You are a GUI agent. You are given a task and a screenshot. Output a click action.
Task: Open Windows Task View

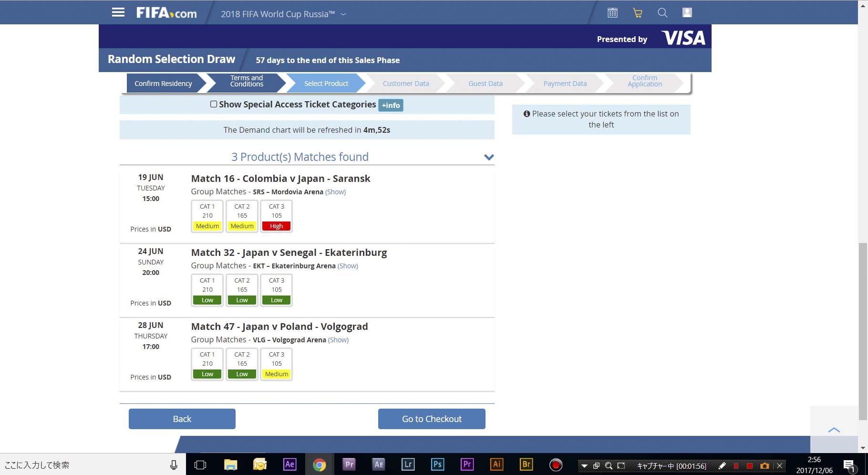[200, 464]
